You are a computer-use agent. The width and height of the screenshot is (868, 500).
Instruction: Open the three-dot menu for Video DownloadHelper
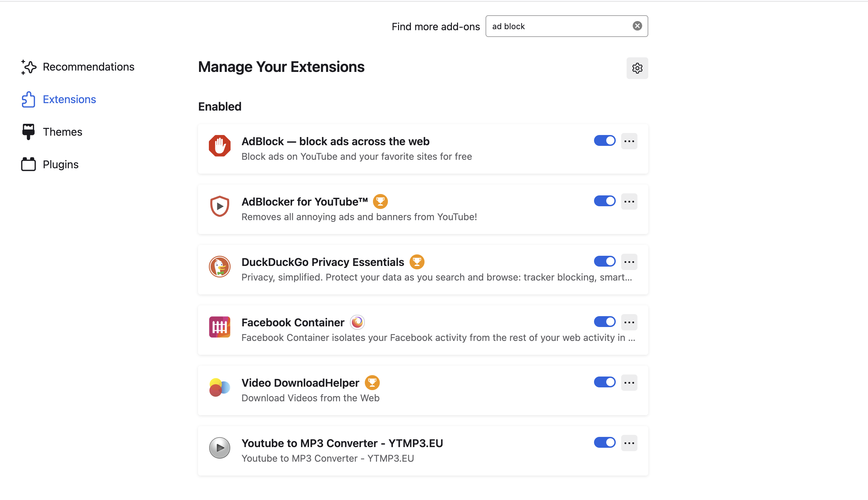tap(629, 383)
